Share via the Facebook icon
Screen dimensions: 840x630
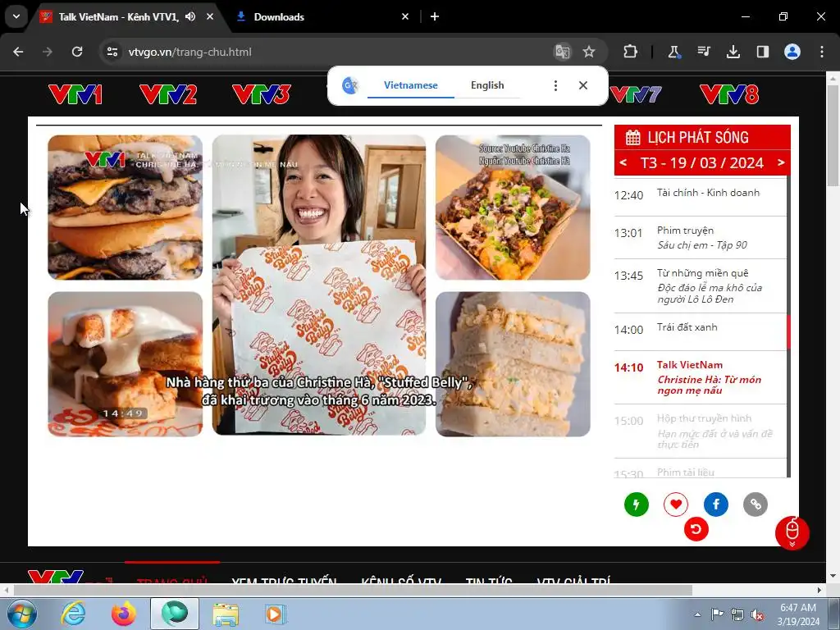[x=715, y=504]
